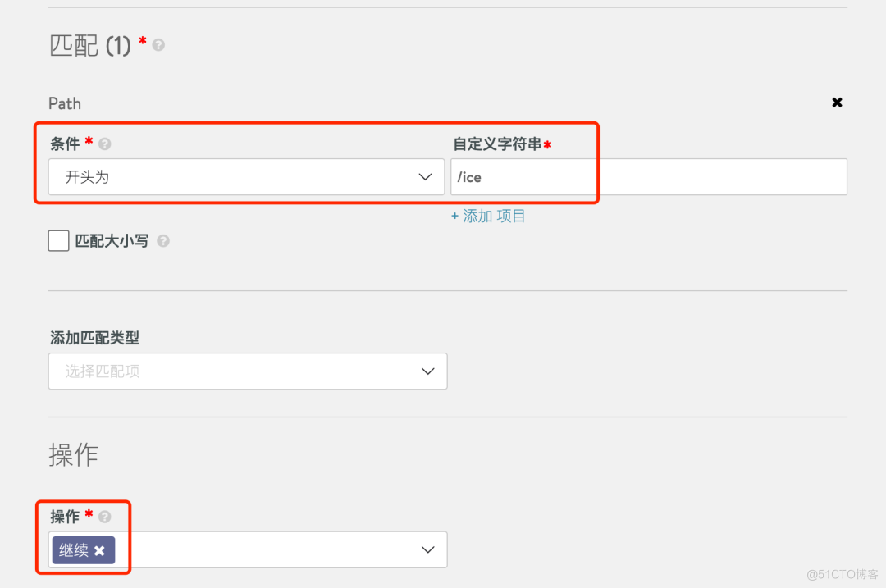Open the 选择匹配项 dropdown
The height and width of the screenshot is (588, 886).
[246, 371]
